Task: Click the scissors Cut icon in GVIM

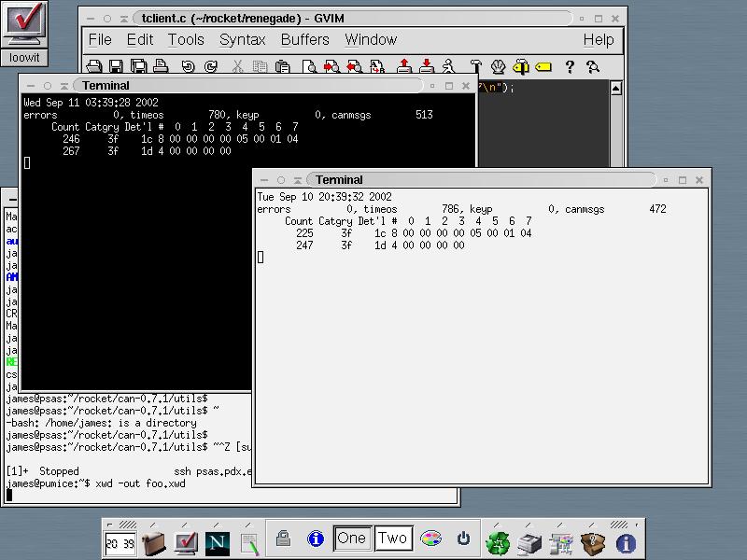Action: tap(237, 66)
